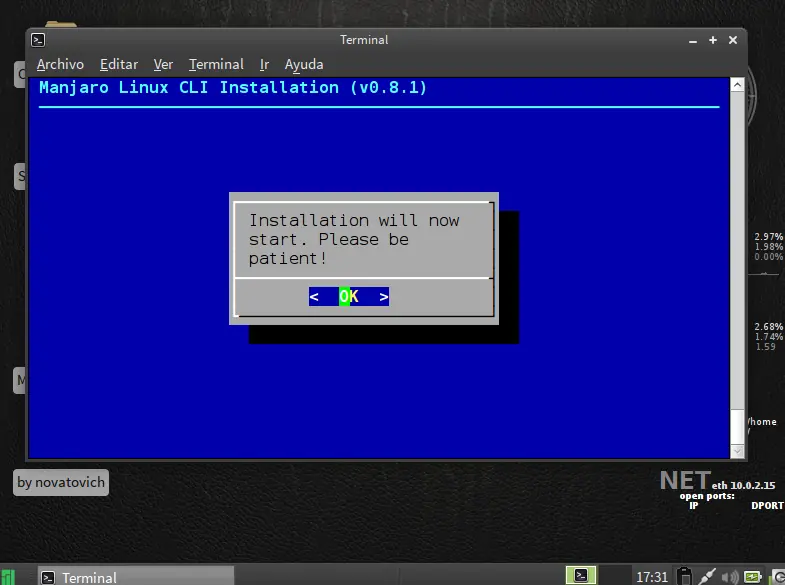This screenshot has height=585, width=785.
Task: Open the Ayuda menu
Action: click(304, 65)
